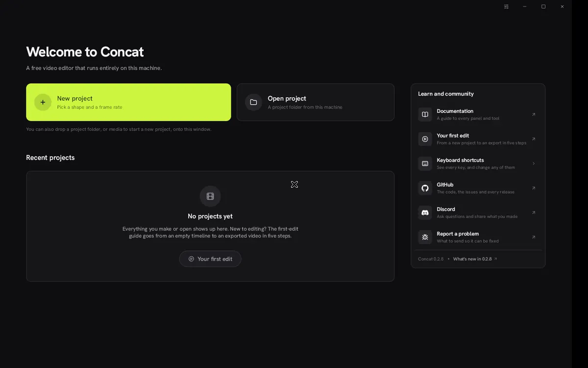
Task: Minimize the Concat window
Action: (525, 6)
